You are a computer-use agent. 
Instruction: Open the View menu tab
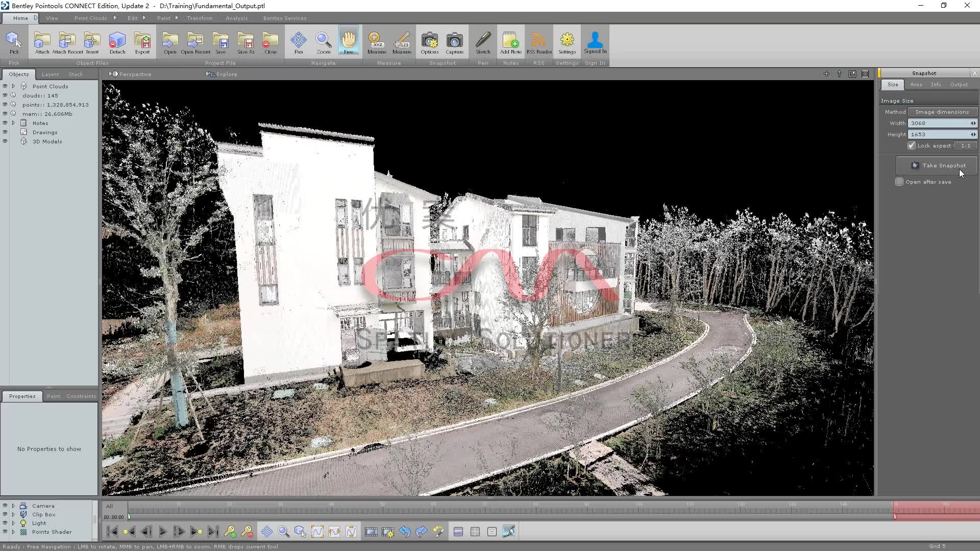52,18
